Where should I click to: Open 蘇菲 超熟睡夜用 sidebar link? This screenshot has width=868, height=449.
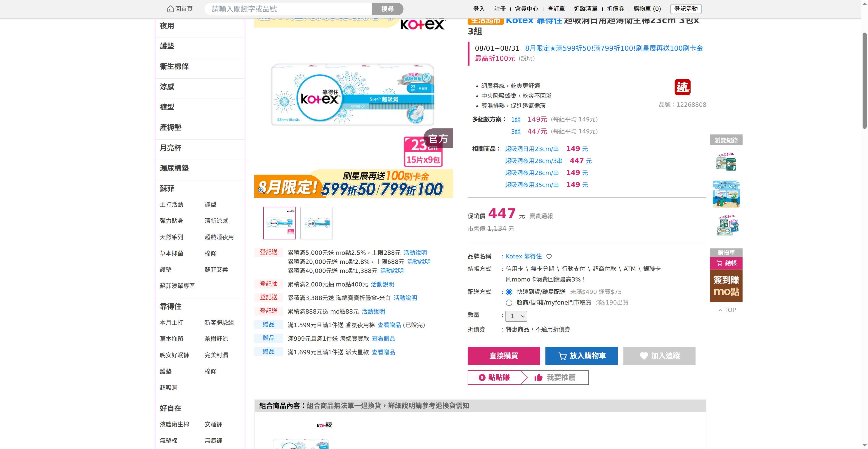(219, 237)
